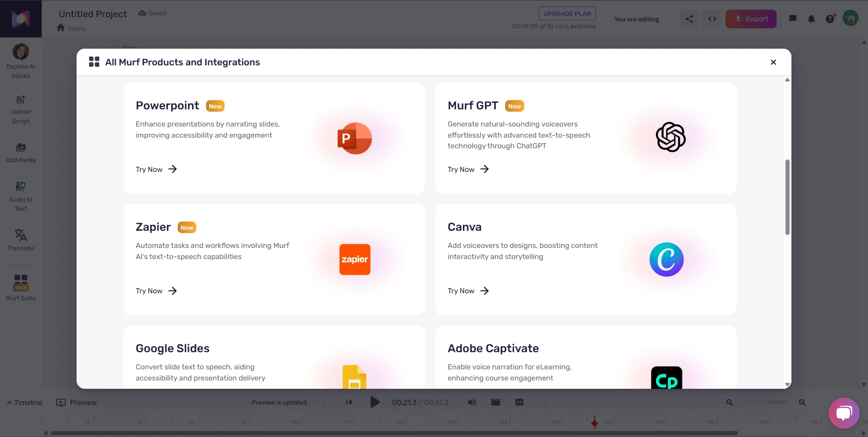This screenshot has width=868, height=437.
Task: Expand the Timeline panel
Action: (x=25, y=402)
